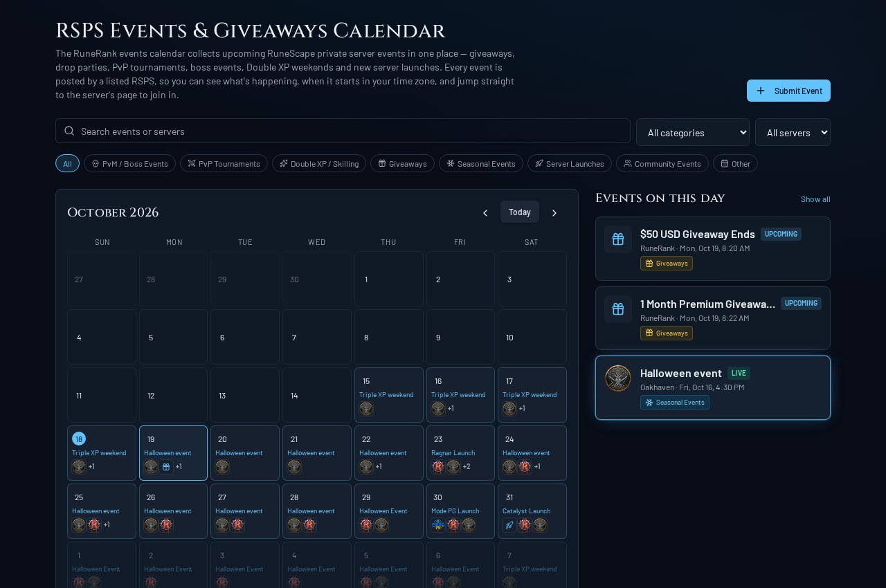Click the +2 more indicator on October 23
Image resolution: width=886 pixels, height=588 pixels.
[x=467, y=467]
